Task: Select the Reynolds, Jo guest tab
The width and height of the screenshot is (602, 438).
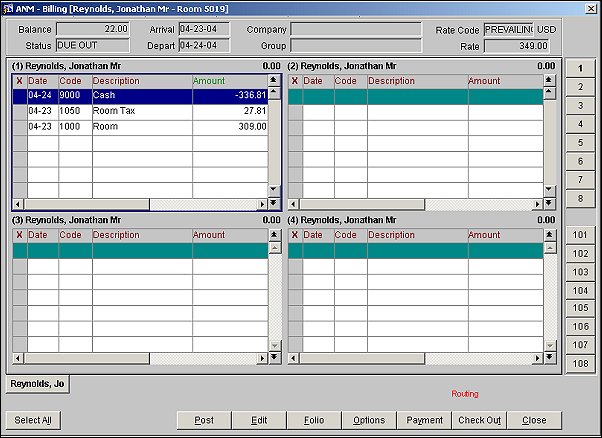Action: 36,383
